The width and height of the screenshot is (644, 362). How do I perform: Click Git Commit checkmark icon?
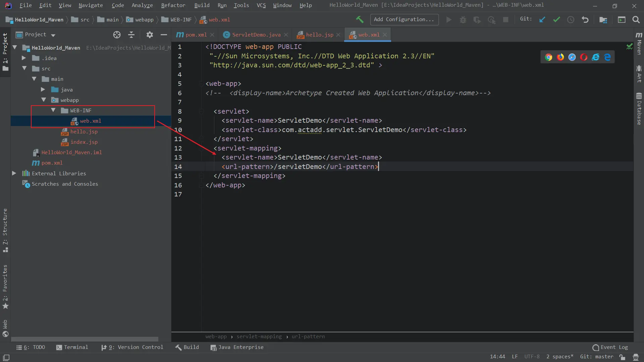(556, 20)
